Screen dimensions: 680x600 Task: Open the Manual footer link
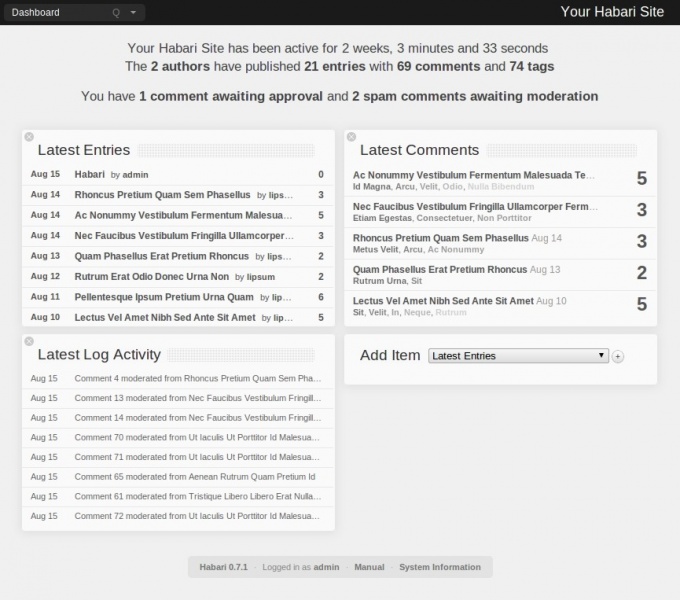pos(369,567)
